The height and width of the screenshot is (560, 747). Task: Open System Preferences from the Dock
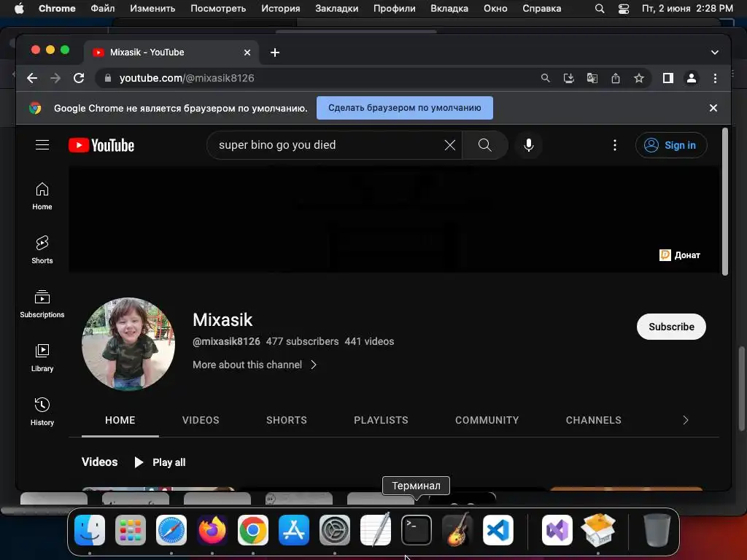(334, 530)
